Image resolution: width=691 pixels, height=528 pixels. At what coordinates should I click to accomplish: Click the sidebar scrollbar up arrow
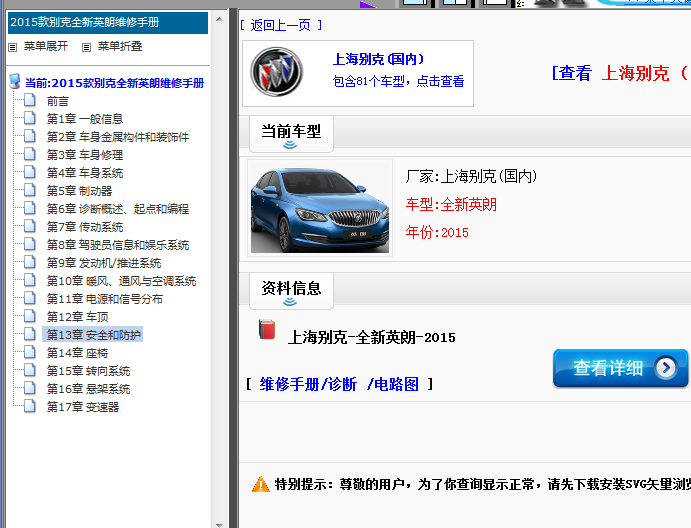pyautogui.click(x=219, y=19)
